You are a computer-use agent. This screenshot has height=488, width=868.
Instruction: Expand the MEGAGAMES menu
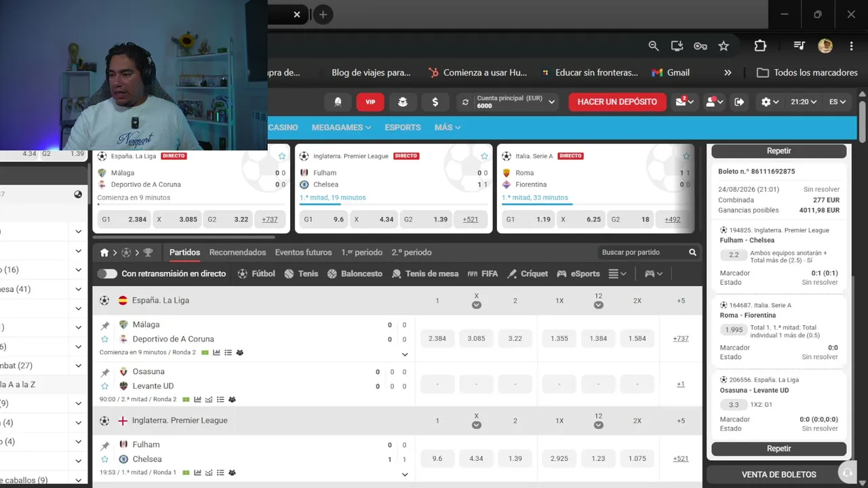click(341, 127)
